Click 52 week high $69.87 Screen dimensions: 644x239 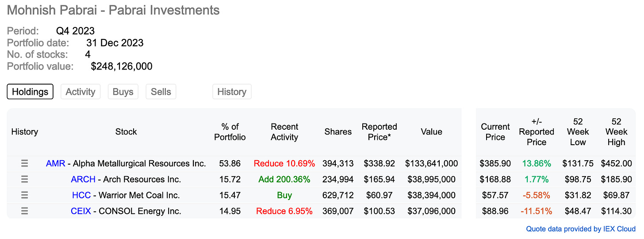pos(616,196)
